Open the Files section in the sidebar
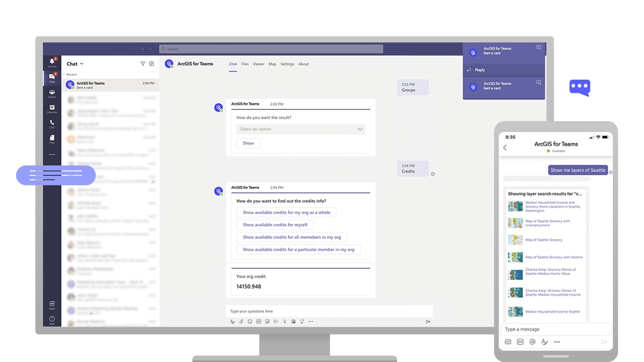Image resolution: width=644 pixels, height=362 pixels. 52,139
